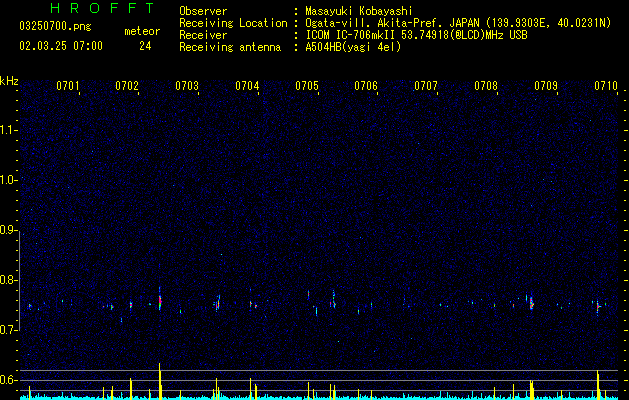This screenshot has height=400, width=629.
Task: Select the Ogata-vill. Akita-Pref. JAPAN location text
Action: (x=458, y=23)
